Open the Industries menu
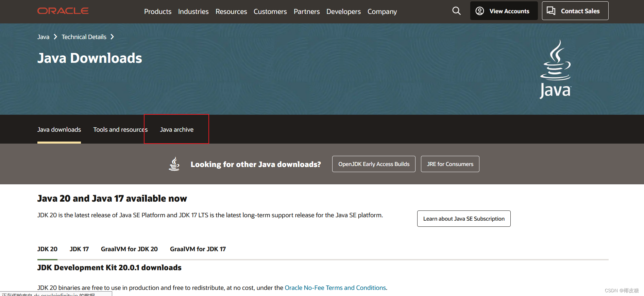Screen dimensions: 644x296 [x=193, y=12]
